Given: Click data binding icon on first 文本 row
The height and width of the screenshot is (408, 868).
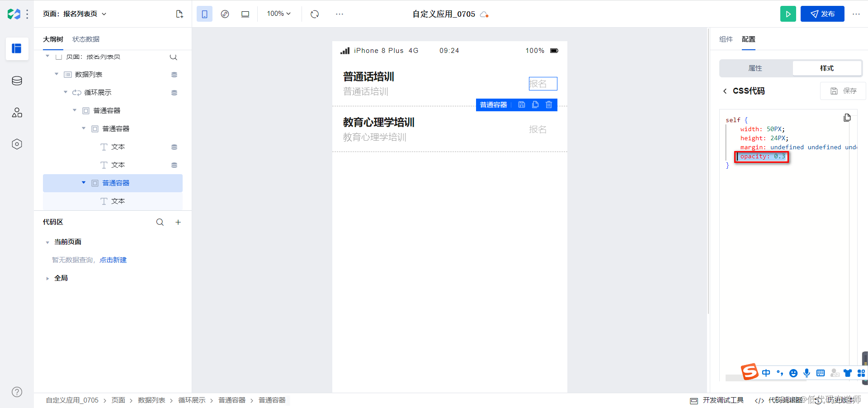Looking at the screenshot, I should (174, 147).
